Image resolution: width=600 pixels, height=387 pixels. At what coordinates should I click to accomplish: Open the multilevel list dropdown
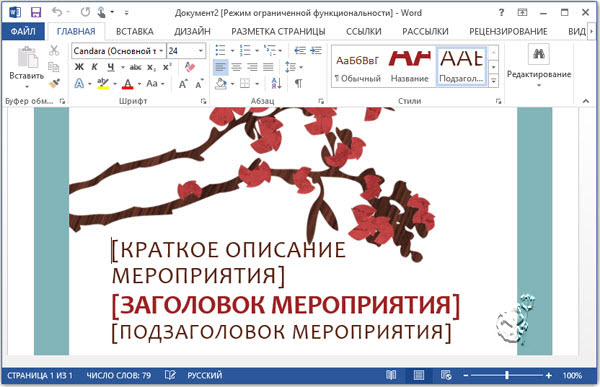(x=280, y=51)
